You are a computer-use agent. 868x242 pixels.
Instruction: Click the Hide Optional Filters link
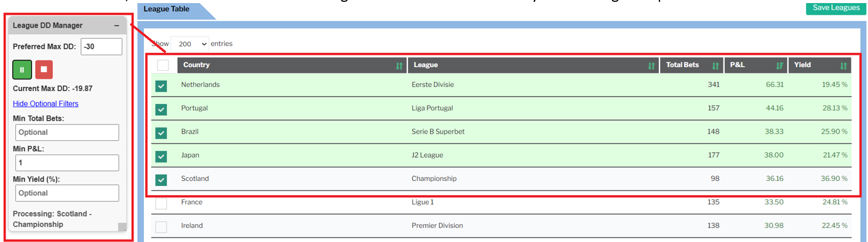tap(46, 103)
